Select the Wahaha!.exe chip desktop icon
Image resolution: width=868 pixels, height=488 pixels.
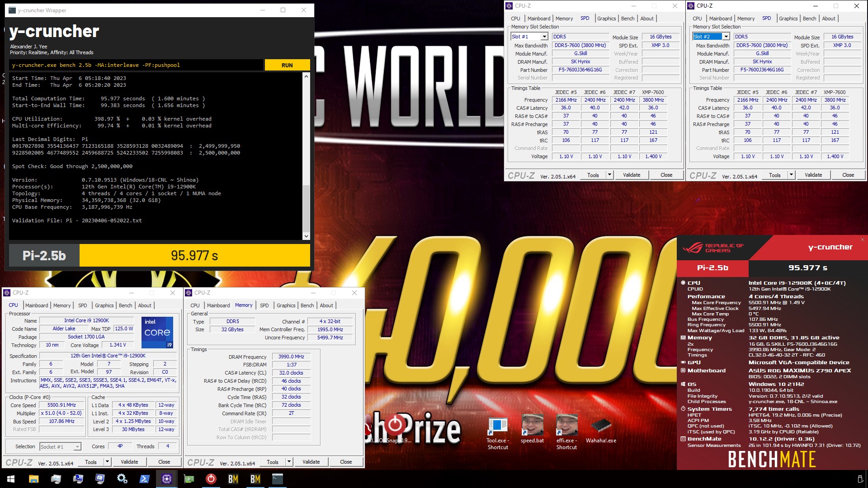pos(601,430)
